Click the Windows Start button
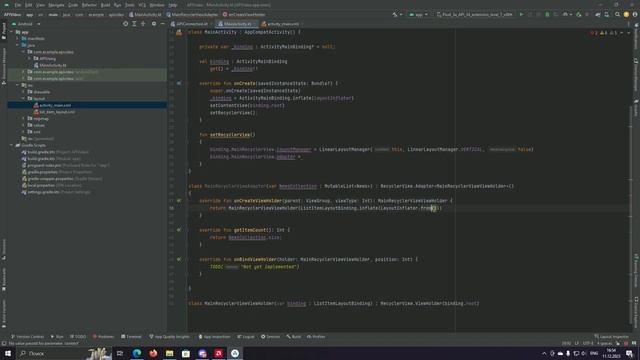 [x=8, y=353]
